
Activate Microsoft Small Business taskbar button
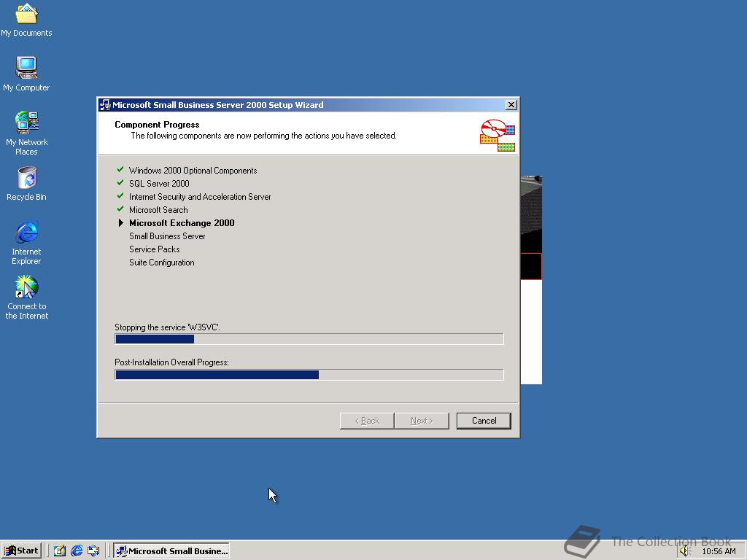pyautogui.click(x=171, y=551)
